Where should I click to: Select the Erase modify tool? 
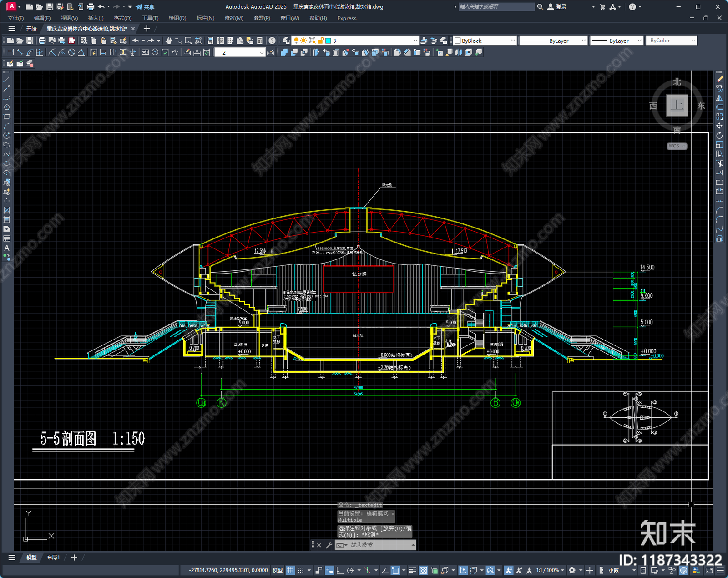719,79
